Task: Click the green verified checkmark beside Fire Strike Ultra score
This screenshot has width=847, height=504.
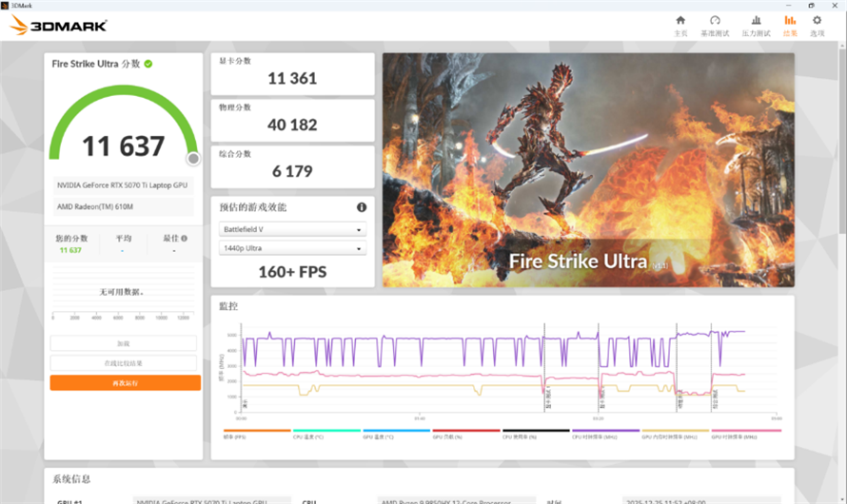Action: tap(148, 64)
